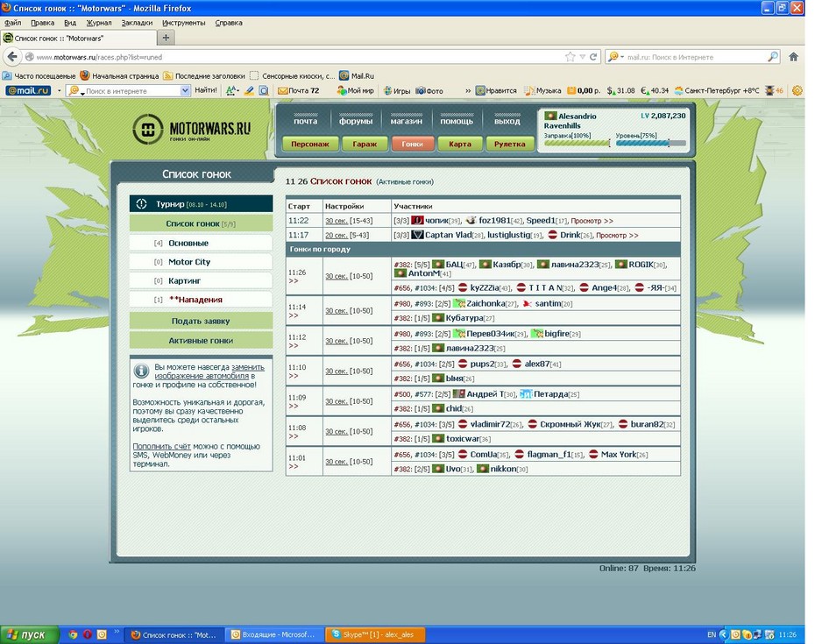This screenshot has height=644, width=815.
Task: Open the Карта tab
Action: point(459,144)
